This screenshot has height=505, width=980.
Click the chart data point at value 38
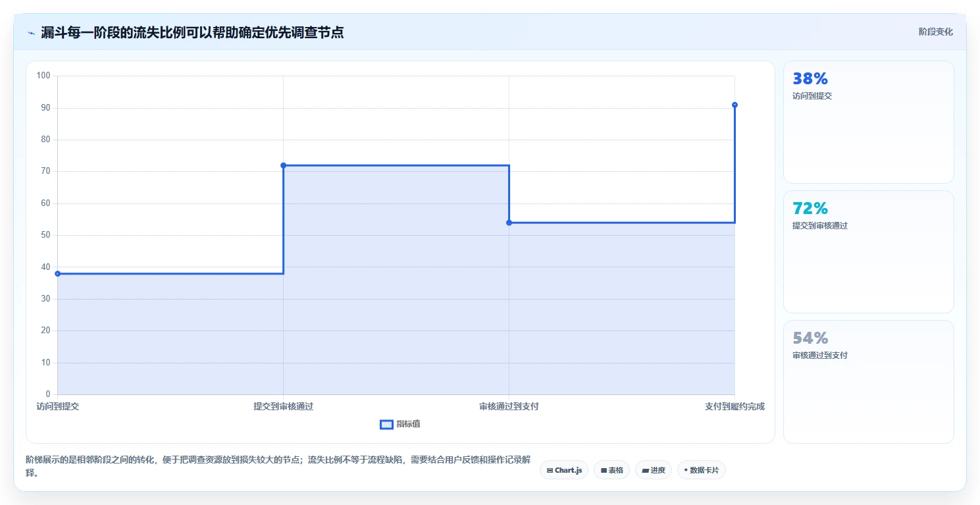[58, 273]
